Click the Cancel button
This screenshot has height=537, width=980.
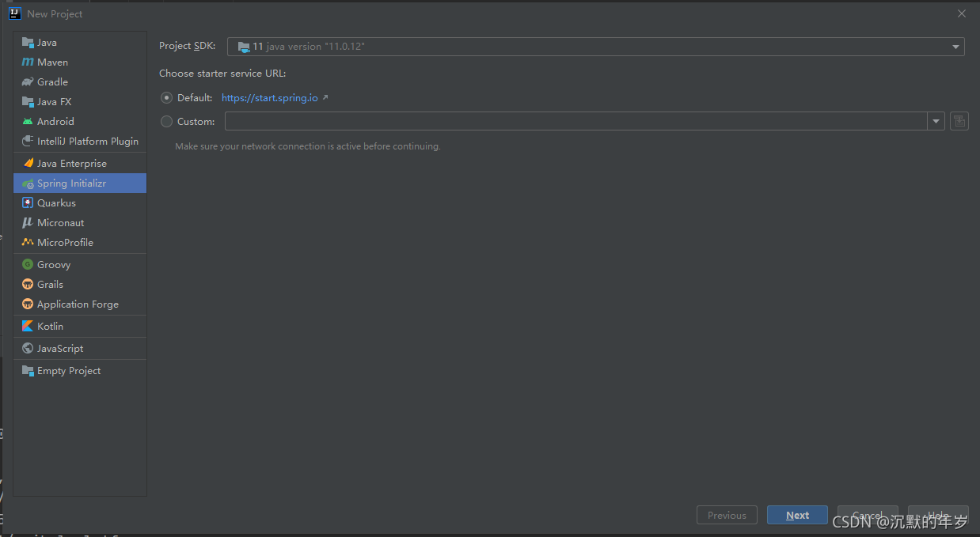pyautogui.click(x=868, y=515)
